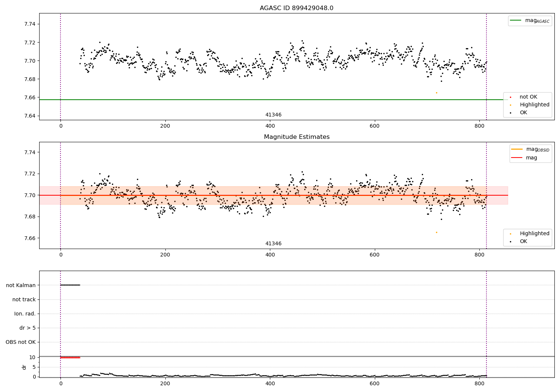Viewport: 560px width, 392px height.
Task: Click the highlighted orange outlier point in top plot
Action: 436,93
